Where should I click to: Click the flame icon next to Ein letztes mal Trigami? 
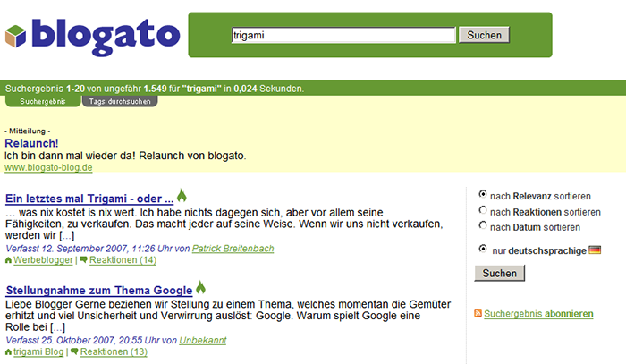(182, 195)
